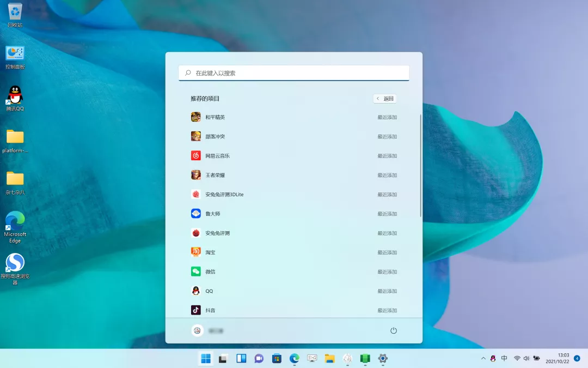The height and width of the screenshot is (368, 588).
Task: Open volume speaker tray icon
Action: 526,359
